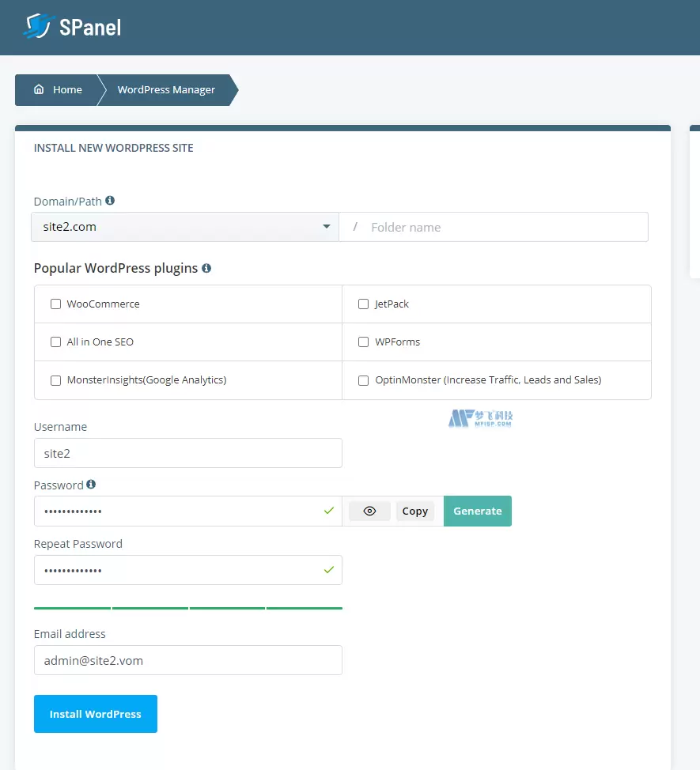Click the Folder name input field
This screenshot has height=770, width=700.
(506, 227)
